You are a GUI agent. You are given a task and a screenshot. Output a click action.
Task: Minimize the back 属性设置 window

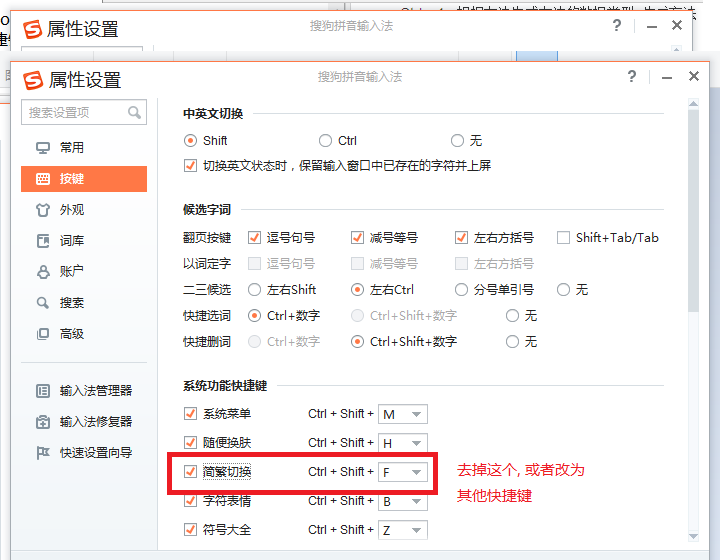651,26
